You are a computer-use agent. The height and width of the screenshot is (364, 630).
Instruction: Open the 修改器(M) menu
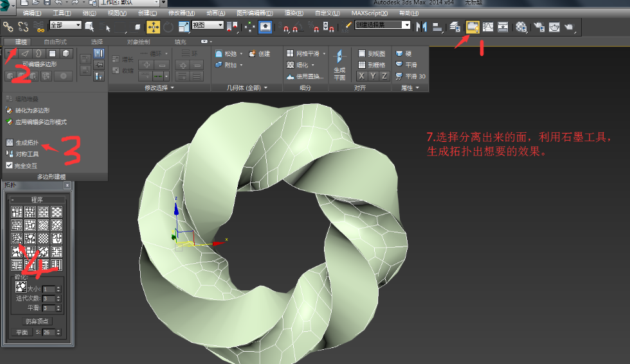tap(181, 13)
